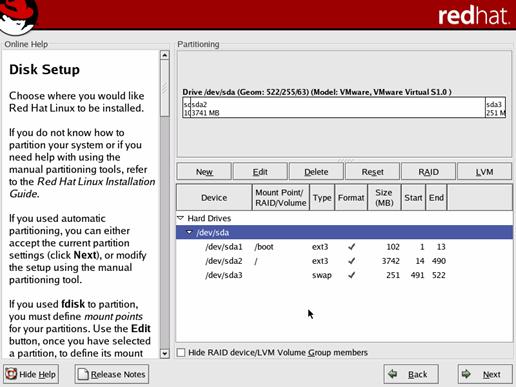This screenshot has width=516, height=387.
Task: Click the format checkmark in /dev/sda2 row
Action: pos(351,261)
